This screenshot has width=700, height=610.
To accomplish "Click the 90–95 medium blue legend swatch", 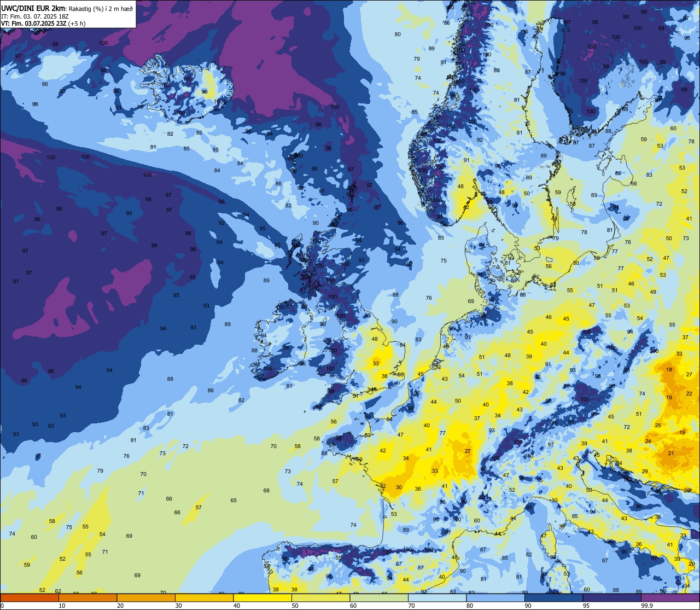I will pos(553,598).
